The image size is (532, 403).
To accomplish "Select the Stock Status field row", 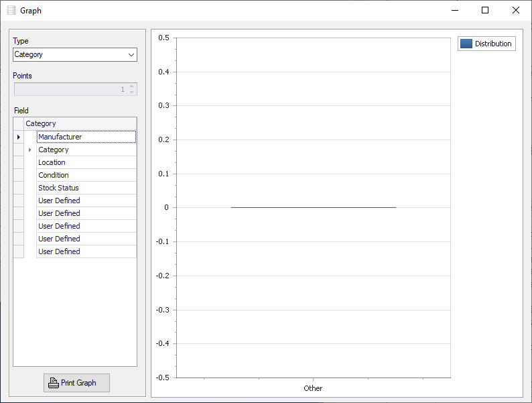I will (x=86, y=188).
